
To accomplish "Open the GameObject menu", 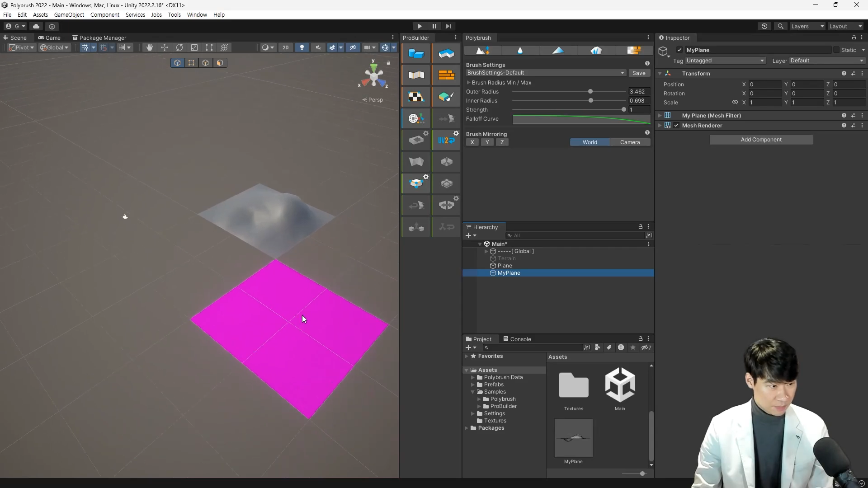I will [69, 14].
